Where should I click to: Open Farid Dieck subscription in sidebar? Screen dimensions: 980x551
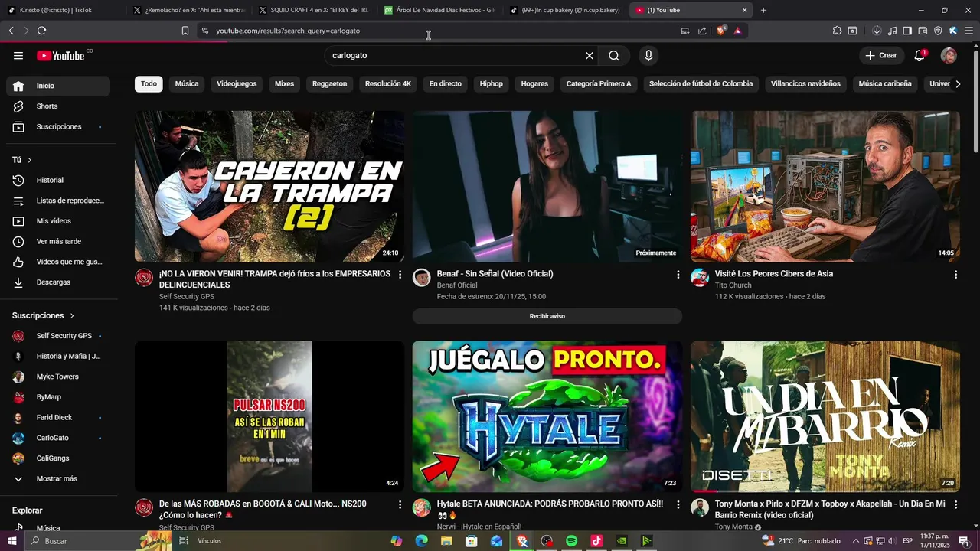pos(58,418)
